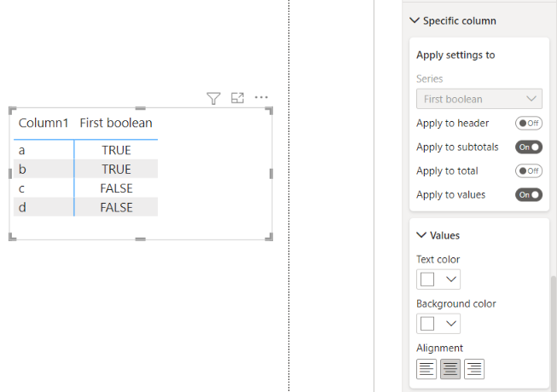Open the Series dropdown showing First boolean
The height and width of the screenshot is (392, 557).
point(479,99)
